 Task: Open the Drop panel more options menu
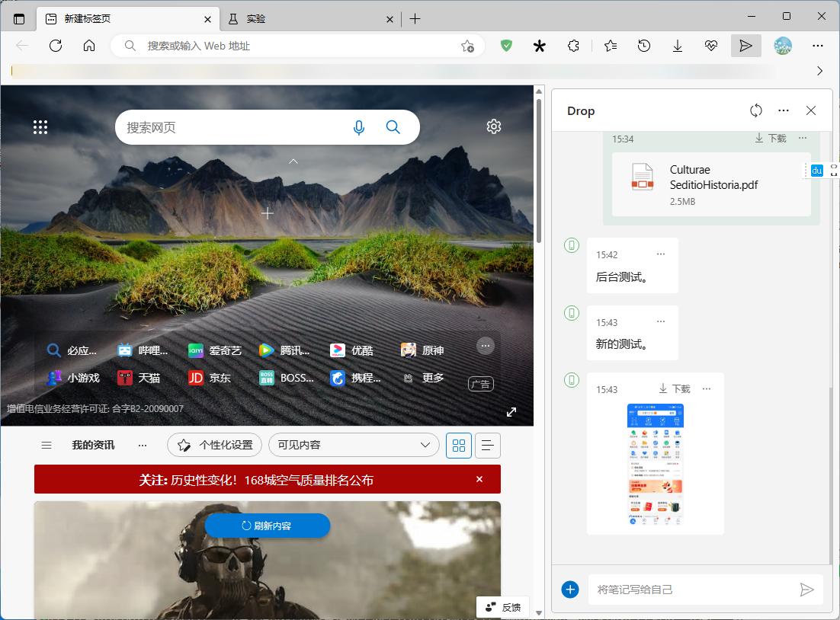(784, 110)
